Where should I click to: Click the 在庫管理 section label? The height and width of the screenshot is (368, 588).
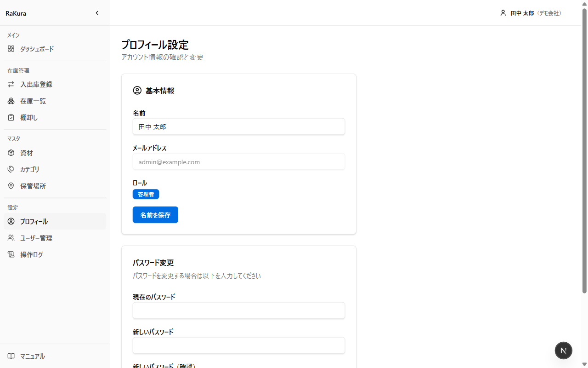[18, 71]
